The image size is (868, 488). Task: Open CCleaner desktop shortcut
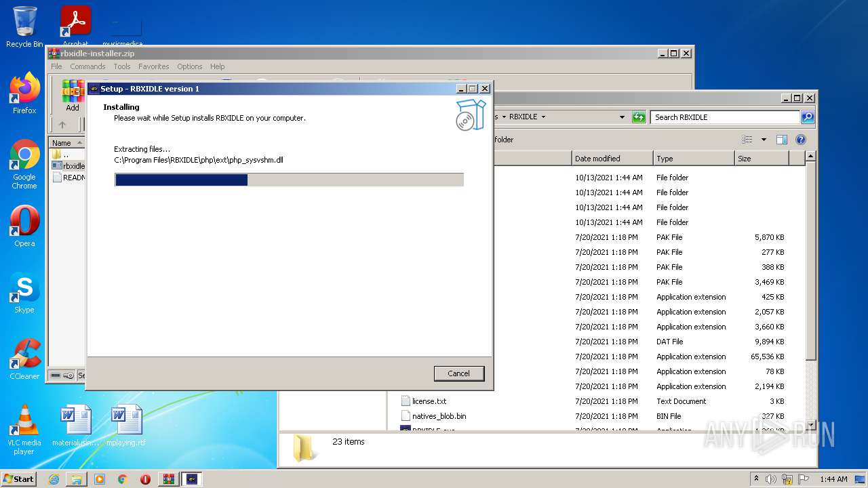pos(24,359)
